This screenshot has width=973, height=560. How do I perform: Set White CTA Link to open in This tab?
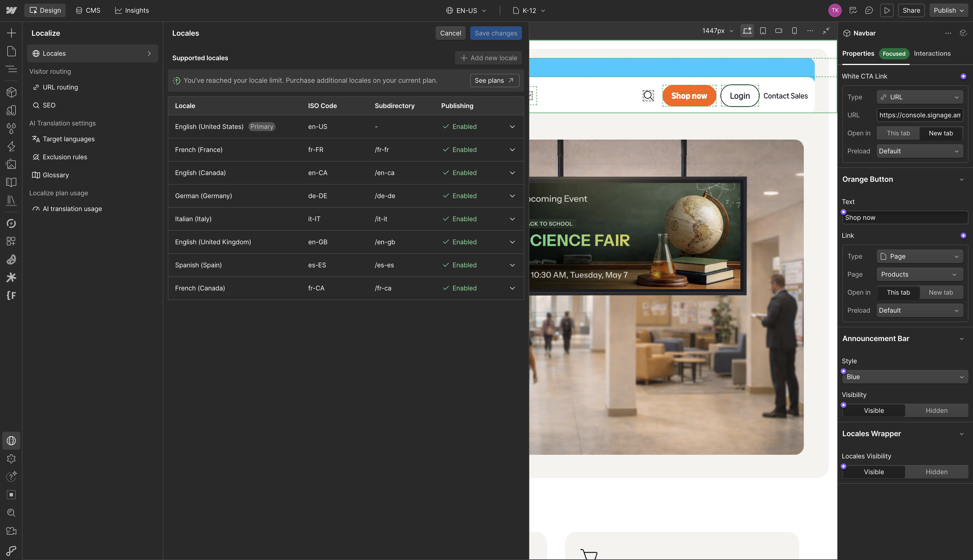tap(898, 133)
